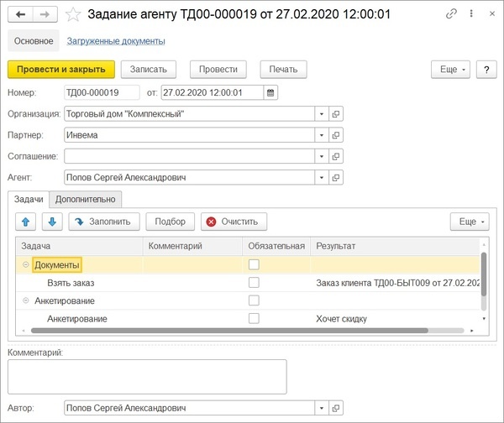Save document with Записать button
504x423 pixels.
148,70
